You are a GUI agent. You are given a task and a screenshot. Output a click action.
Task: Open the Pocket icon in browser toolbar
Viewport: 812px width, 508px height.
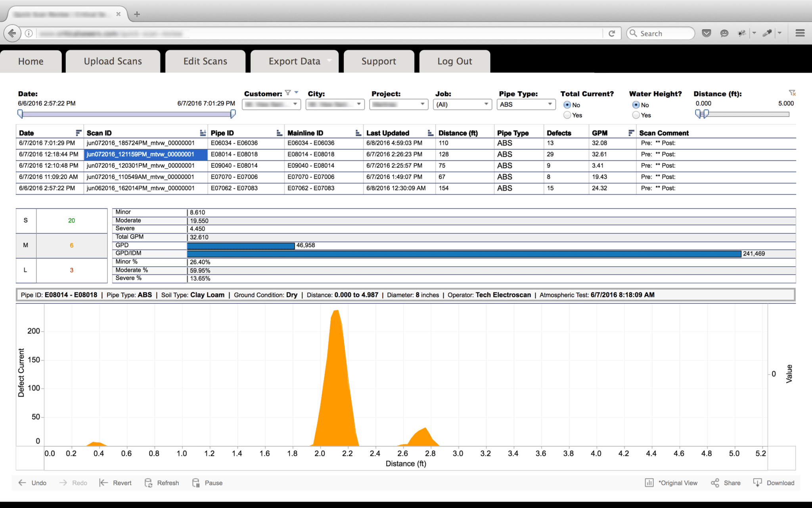[x=707, y=33]
